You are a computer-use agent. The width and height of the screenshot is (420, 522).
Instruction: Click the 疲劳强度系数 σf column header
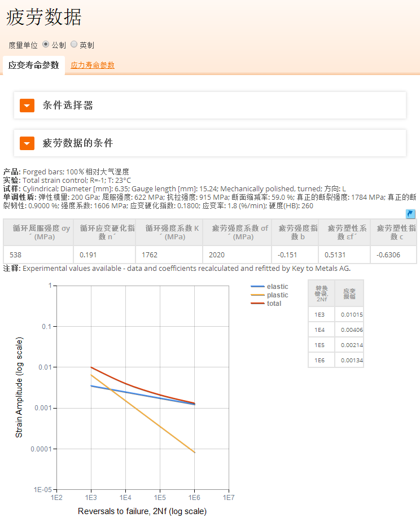pos(239,233)
